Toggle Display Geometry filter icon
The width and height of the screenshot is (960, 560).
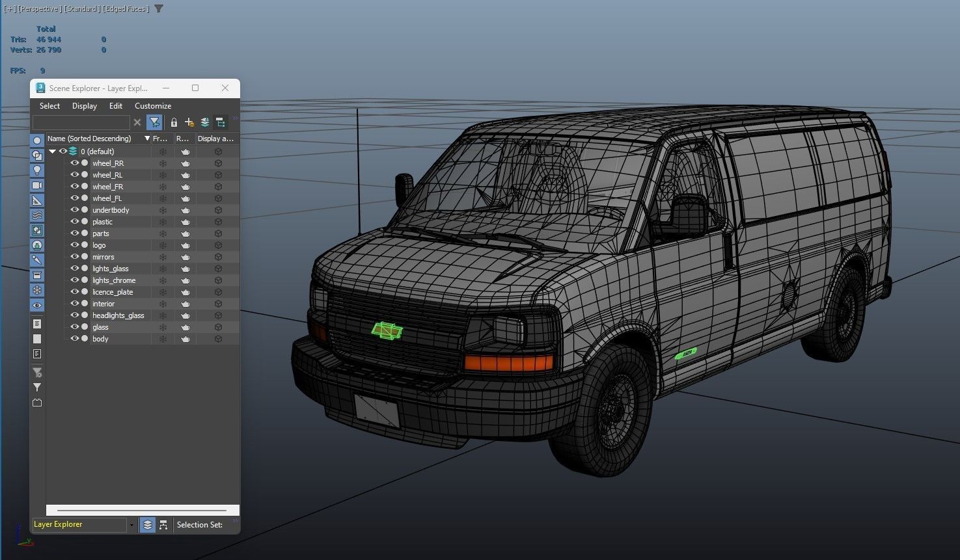click(37, 140)
